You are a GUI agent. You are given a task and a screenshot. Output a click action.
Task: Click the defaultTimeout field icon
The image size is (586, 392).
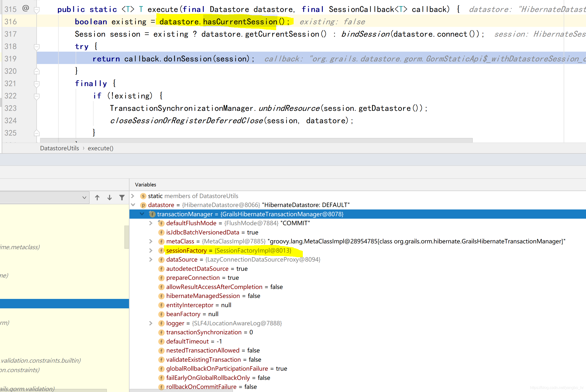tap(161, 342)
